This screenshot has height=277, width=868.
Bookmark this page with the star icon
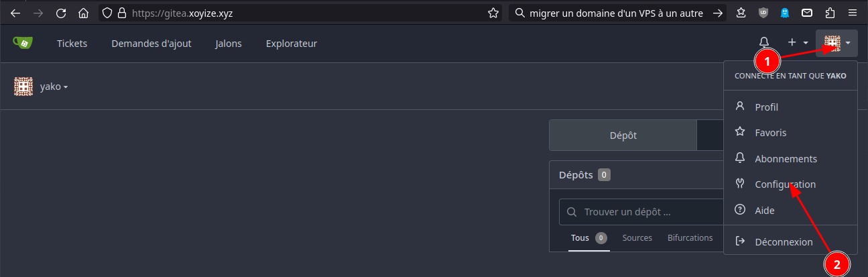pos(493,13)
